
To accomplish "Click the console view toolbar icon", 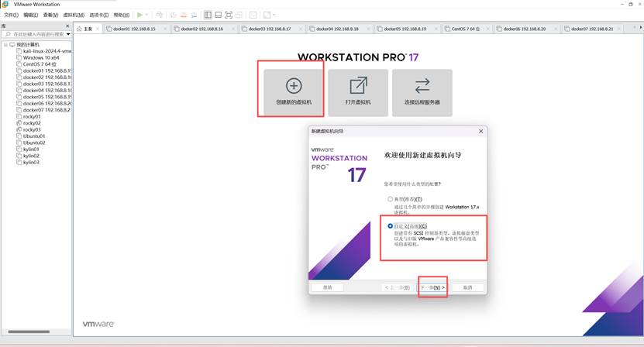I will coord(253,15).
